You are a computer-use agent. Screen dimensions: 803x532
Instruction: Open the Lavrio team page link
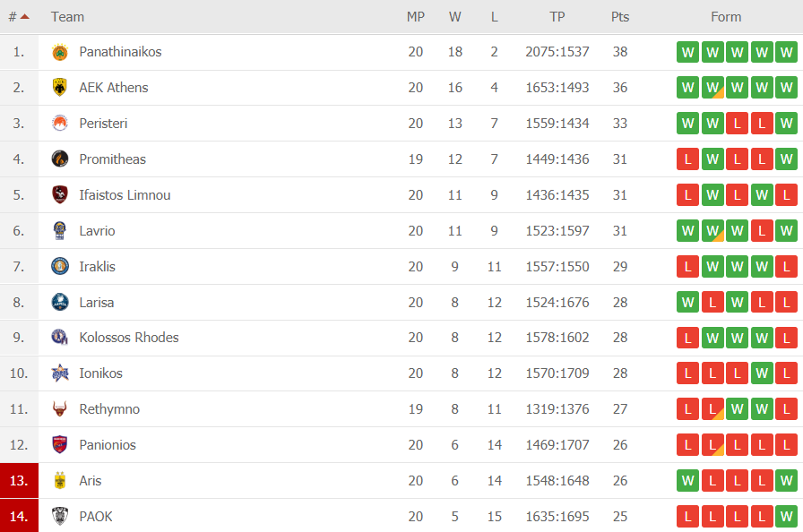pyautogui.click(x=97, y=231)
